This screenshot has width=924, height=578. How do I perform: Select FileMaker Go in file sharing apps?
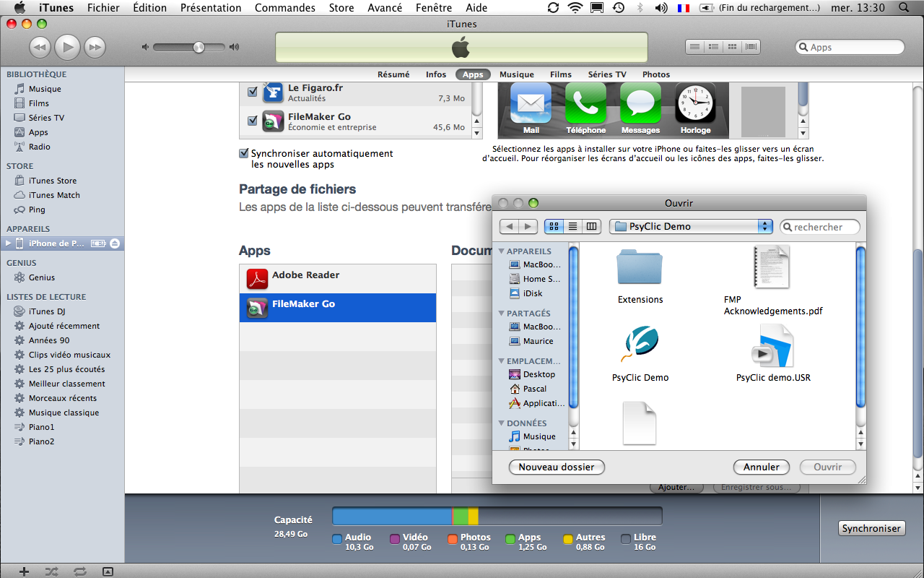338,307
